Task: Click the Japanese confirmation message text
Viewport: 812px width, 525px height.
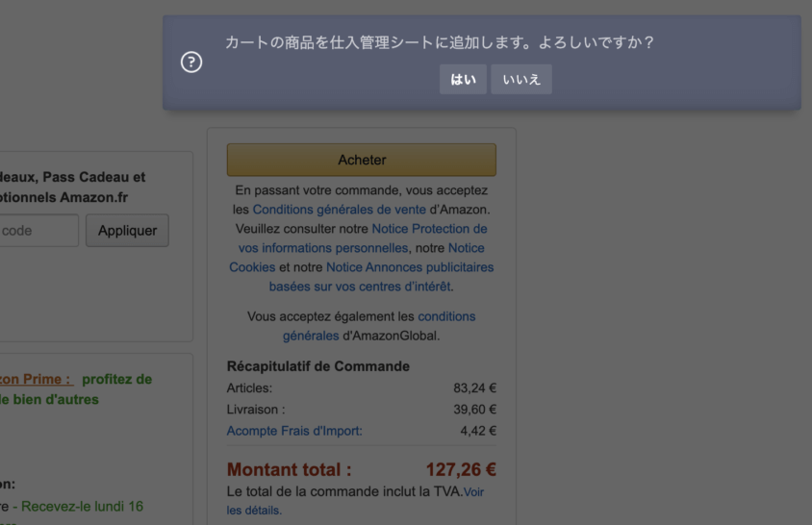Action: 440,42
